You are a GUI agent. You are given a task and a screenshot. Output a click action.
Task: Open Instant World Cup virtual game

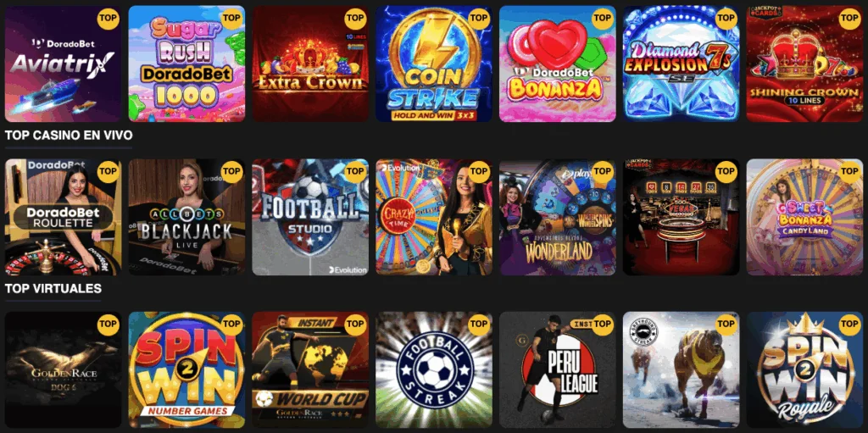point(310,370)
